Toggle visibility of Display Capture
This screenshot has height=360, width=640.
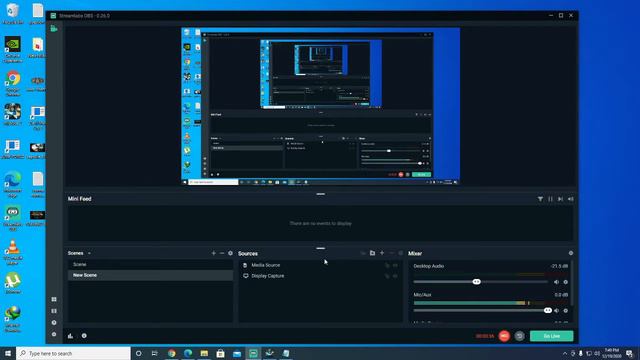(x=395, y=276)
